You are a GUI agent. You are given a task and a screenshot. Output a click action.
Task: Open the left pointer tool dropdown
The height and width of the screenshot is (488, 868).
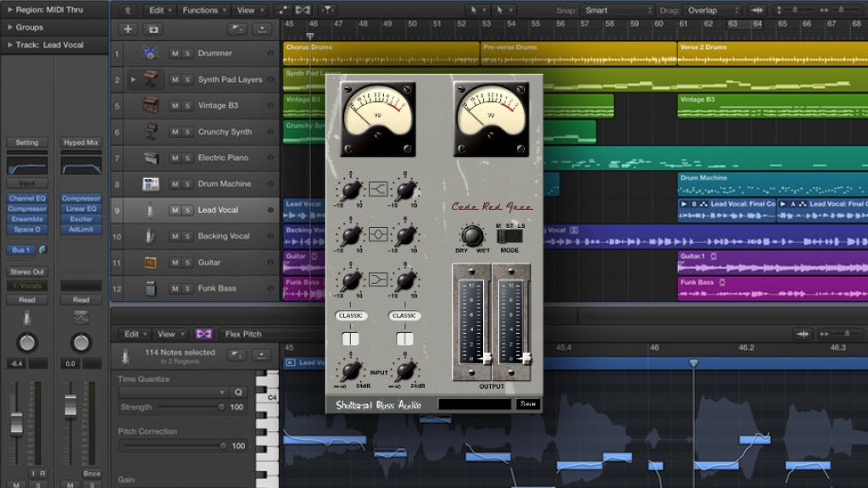point(477,10)
